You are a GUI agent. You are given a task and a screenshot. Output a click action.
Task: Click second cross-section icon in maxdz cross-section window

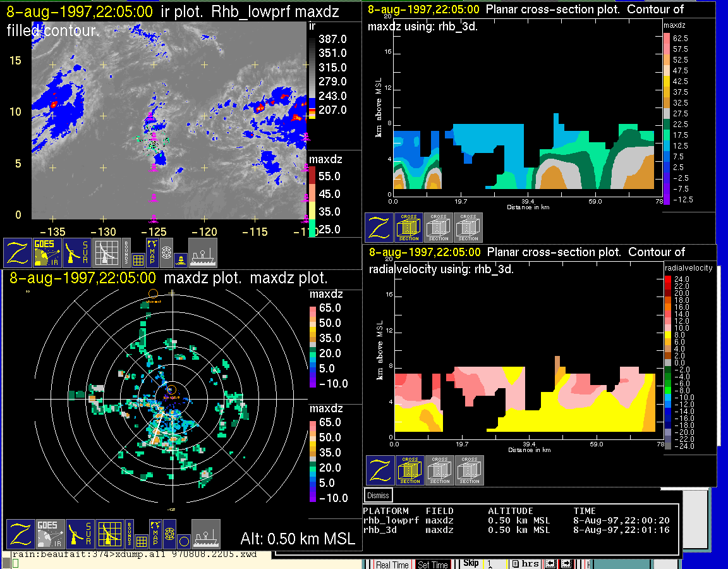[439, 228]
